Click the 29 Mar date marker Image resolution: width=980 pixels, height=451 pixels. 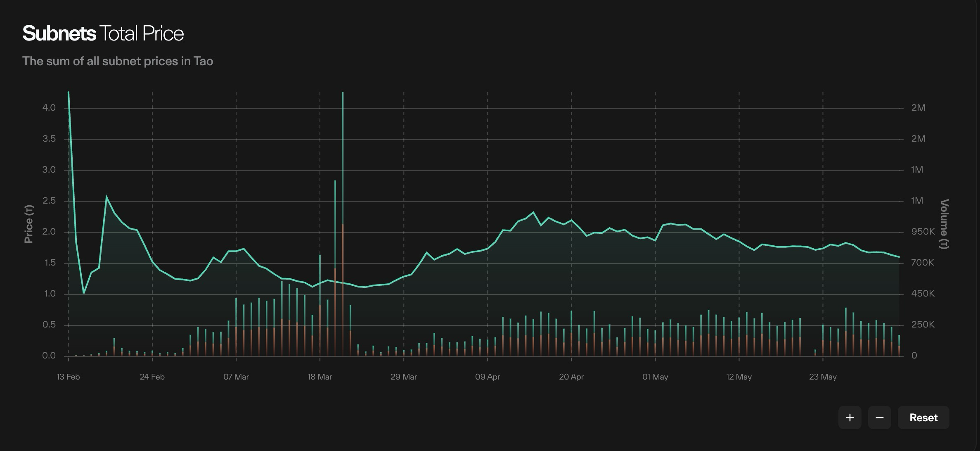coord(403,377)
